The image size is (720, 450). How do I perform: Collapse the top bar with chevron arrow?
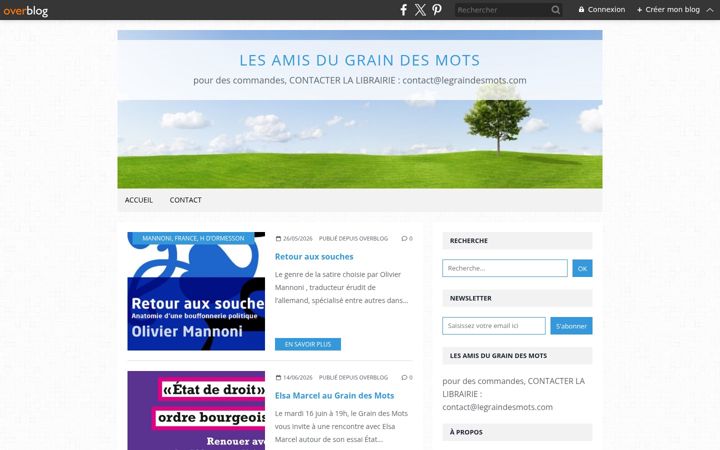point(710,10)
